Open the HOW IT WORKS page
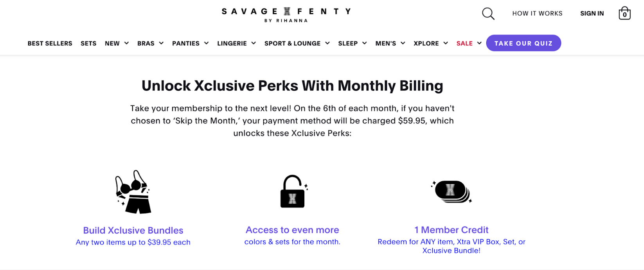Image resolution: width=644 pixels, height=270 pixels. [x=537, y=13]
